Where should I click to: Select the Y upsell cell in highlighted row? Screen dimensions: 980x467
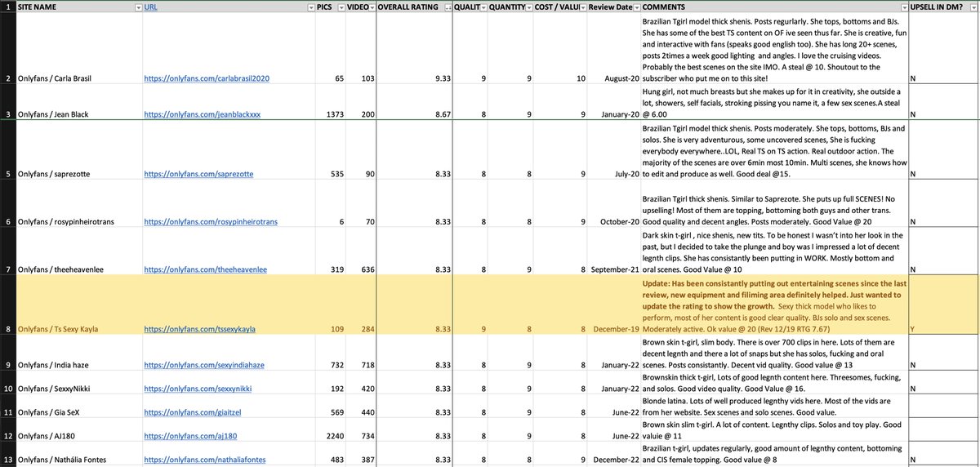(945, 305)
